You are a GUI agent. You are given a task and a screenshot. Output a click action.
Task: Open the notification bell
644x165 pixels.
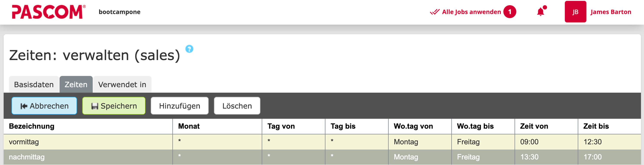click(x=541, y=12)
